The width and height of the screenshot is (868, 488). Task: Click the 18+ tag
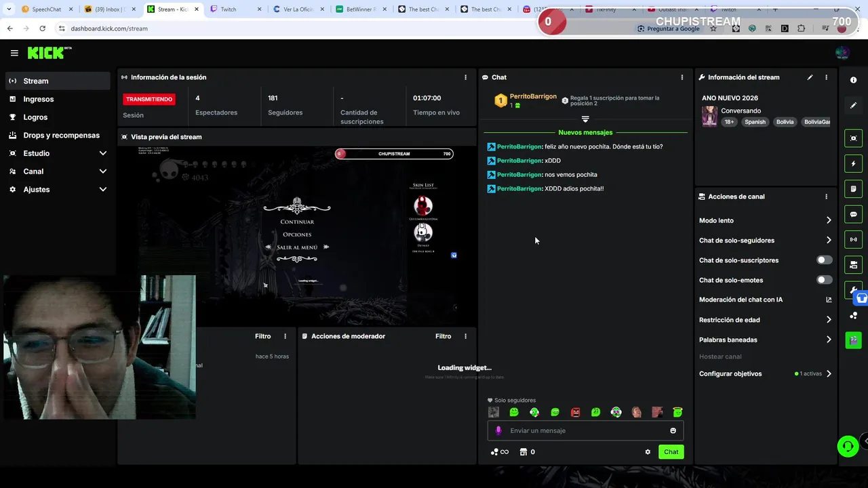pyautogui.click(x=729, y=122)
